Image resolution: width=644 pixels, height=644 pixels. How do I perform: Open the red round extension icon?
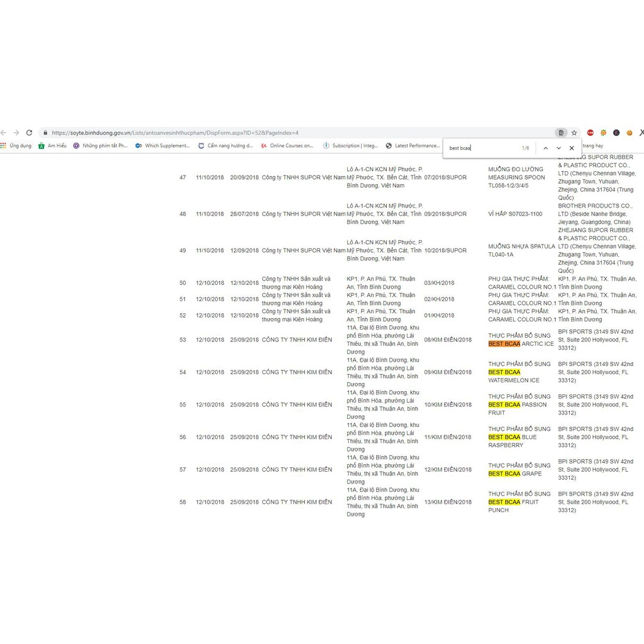[591, 133]
